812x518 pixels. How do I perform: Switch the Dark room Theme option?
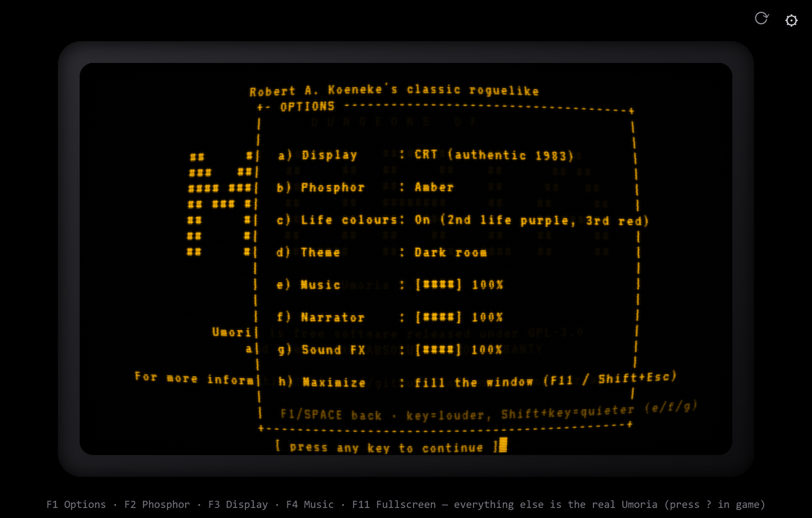tap(382, 252)
